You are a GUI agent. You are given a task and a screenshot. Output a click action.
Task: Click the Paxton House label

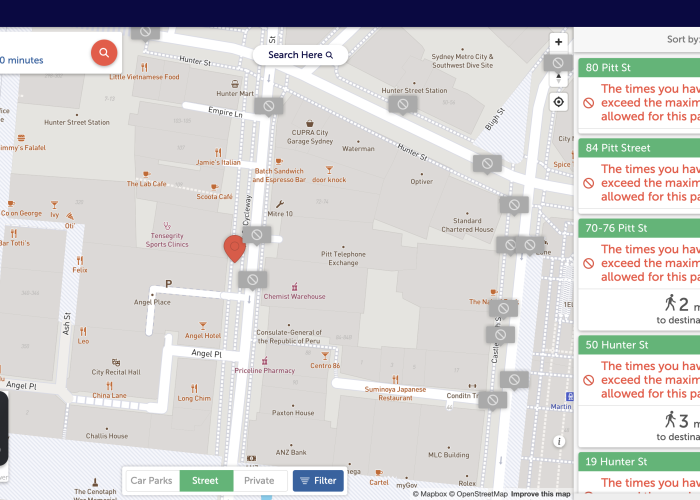tap(293, 413)
